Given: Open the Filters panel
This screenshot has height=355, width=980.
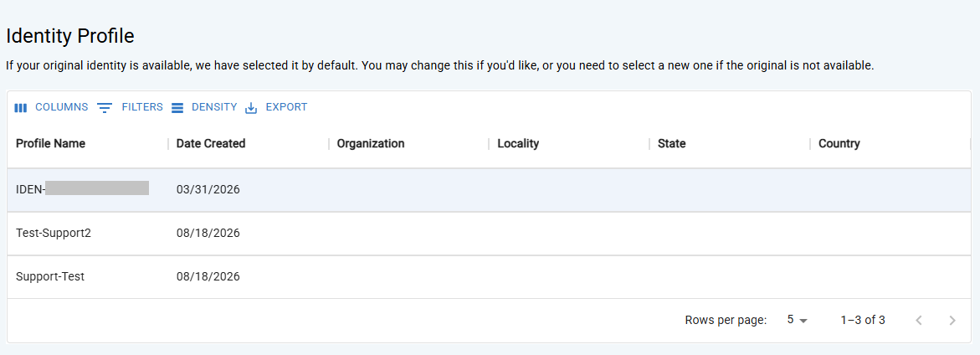Looking at the screenshot, I should pyautogui.click(x=130, y=107).
